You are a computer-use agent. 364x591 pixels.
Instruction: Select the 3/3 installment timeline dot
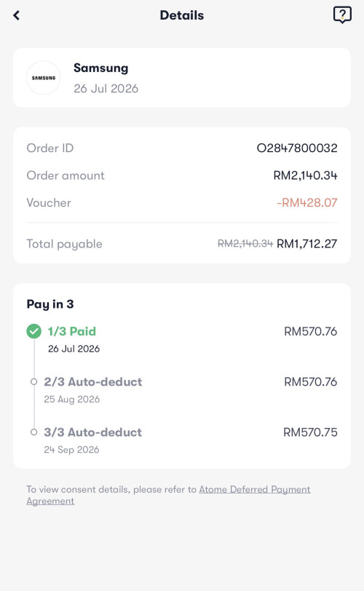tap(34, 432)
